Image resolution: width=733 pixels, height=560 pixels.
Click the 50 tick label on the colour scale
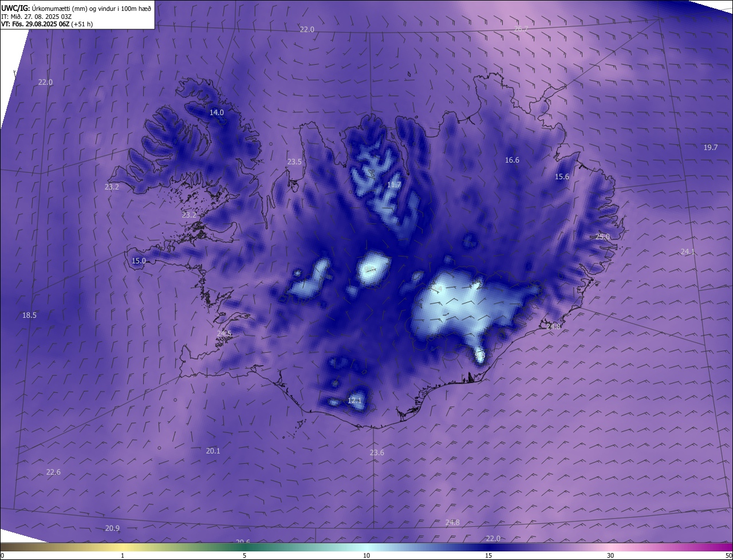728,555
